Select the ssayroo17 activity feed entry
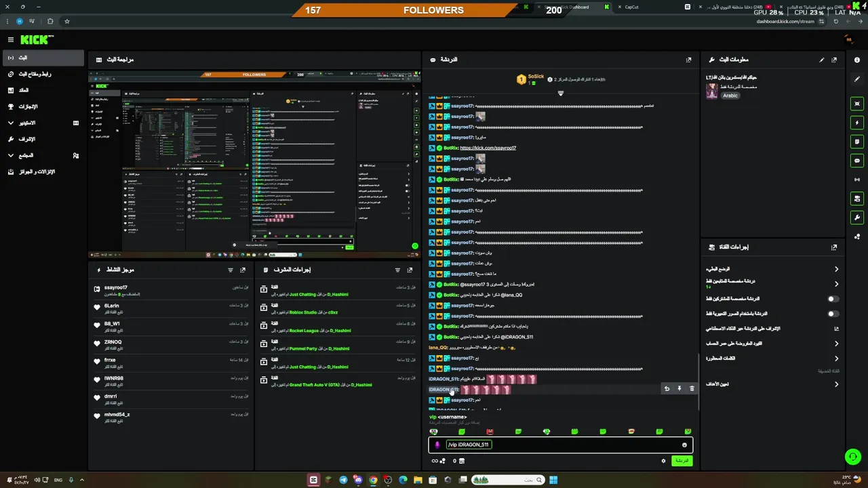The image size is (868, 488). click(x=171, y=290)
